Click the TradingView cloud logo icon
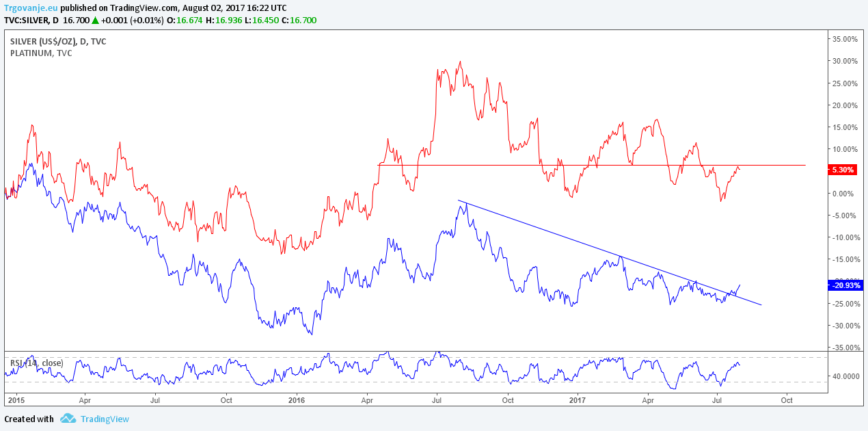 tap(67, 419)
